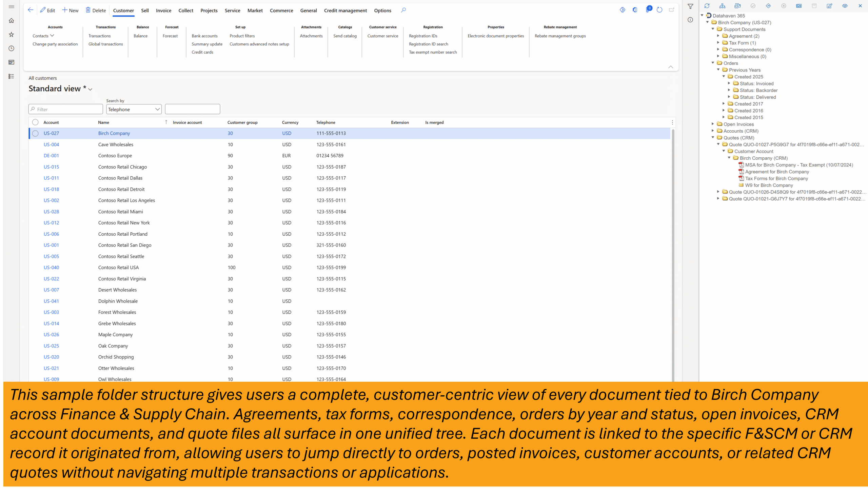Screen dimensions: 868x492
Task: Click the Datahaven refresh icon
Action: click(707, 6)
